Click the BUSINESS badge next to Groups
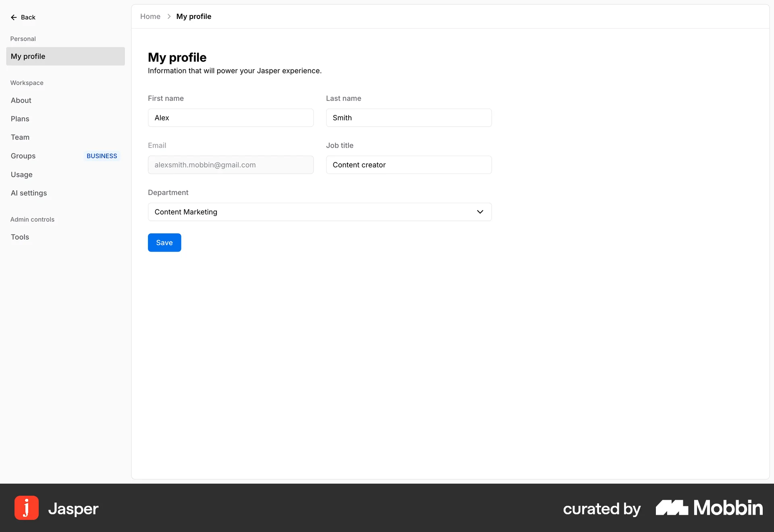Image resolution: width=774 pixels, height=532 pixels. click(102, 156)
